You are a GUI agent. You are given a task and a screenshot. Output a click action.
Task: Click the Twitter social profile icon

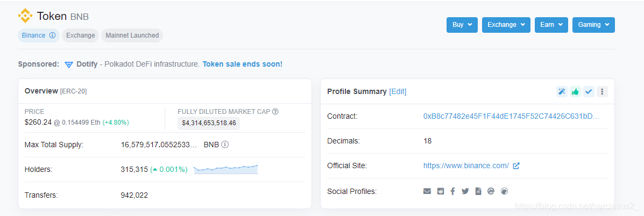click(x=465, y=191)
